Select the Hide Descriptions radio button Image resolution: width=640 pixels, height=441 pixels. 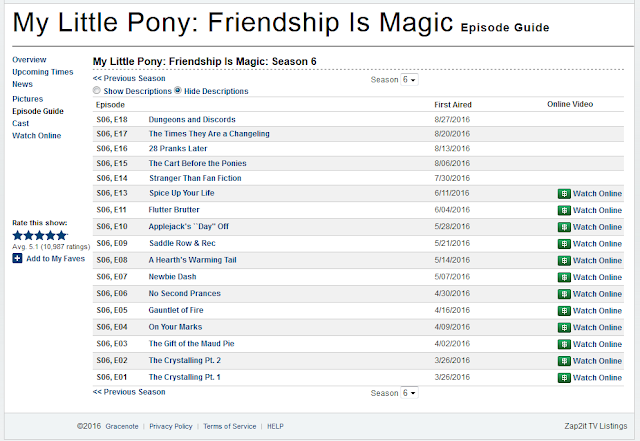178,90
